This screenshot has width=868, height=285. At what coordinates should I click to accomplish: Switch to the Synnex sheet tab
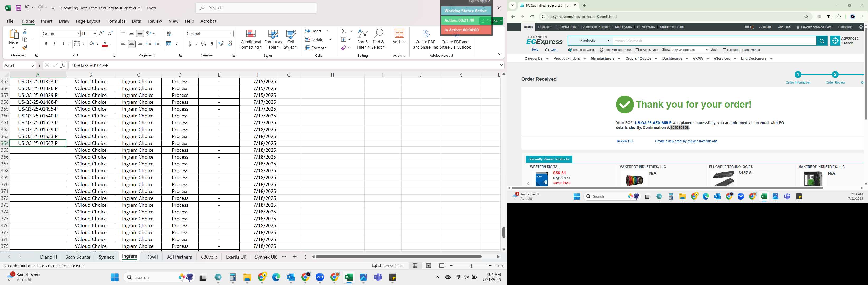(x=106, y=257)
